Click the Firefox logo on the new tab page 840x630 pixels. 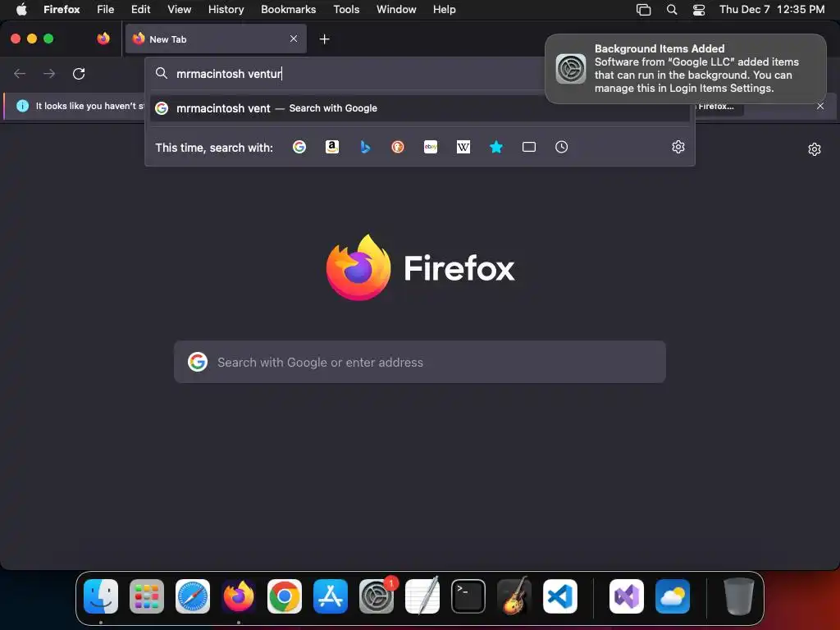tap(420, 267)
